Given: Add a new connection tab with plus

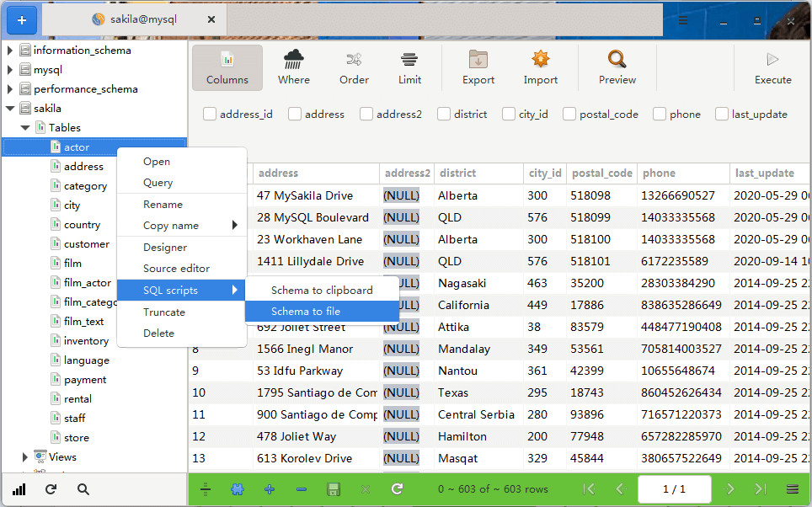Looking at the screenshot, I should (22, 20).
